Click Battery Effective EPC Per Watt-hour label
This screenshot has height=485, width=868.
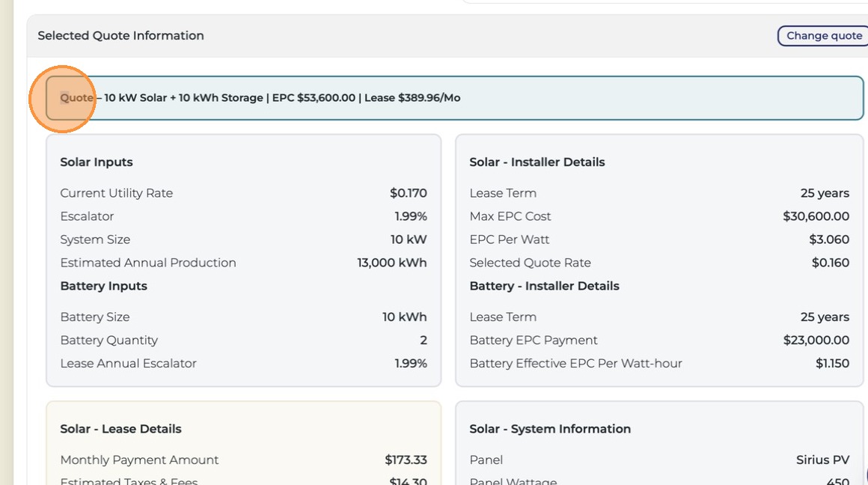pyautogui.click(x=575, y=364)
